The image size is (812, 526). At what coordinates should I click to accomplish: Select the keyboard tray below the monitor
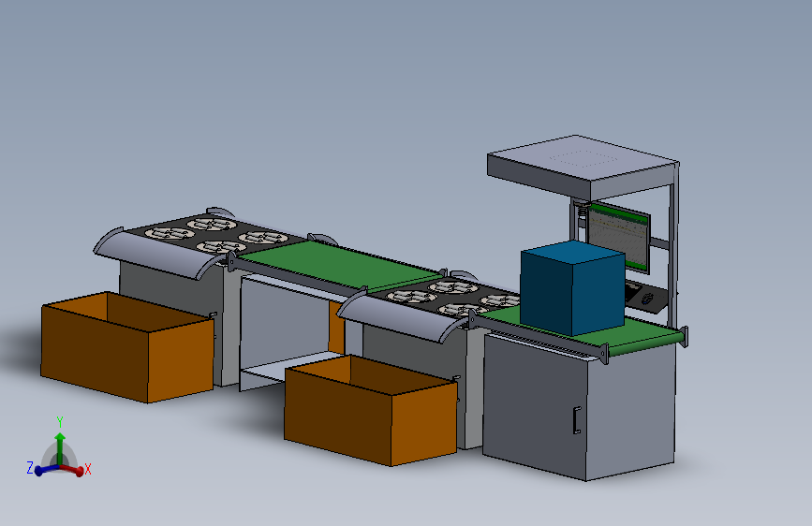pos(645,297)
